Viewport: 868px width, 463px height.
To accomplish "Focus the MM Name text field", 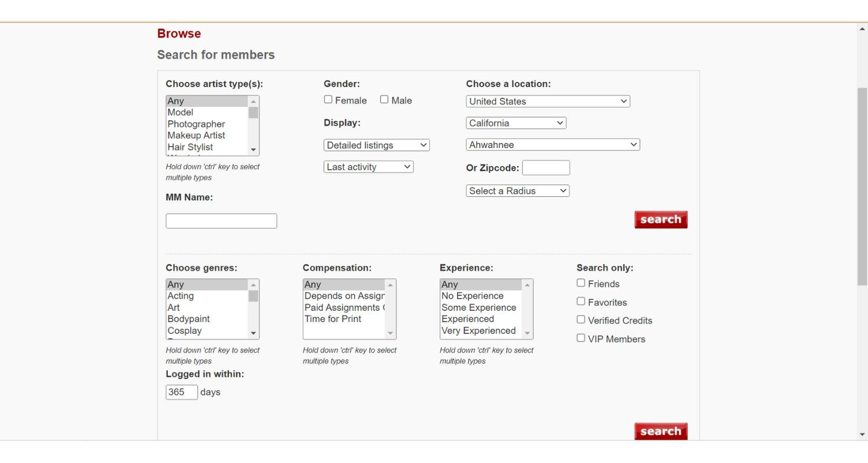I will [221, 221].
